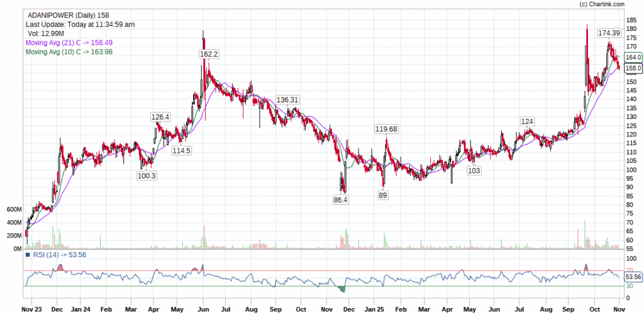
Task: Click the 53.56 RSI value tag
Action: [633, 277]
